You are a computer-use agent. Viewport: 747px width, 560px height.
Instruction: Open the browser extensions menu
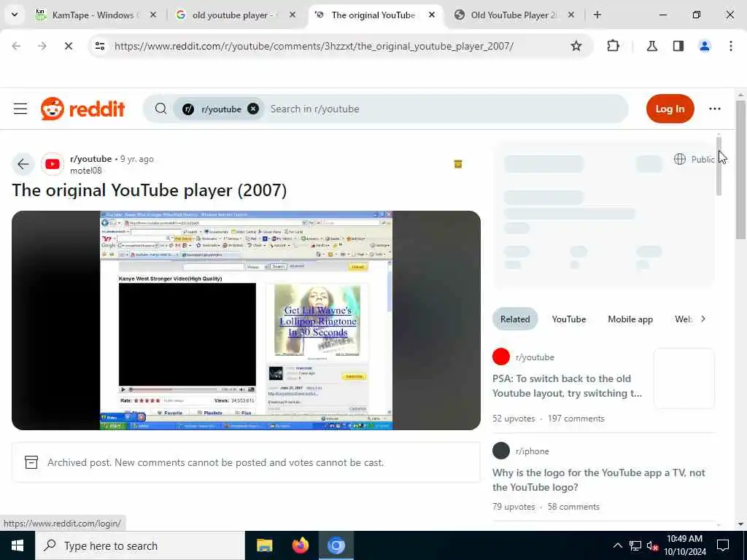click(613, 46)
